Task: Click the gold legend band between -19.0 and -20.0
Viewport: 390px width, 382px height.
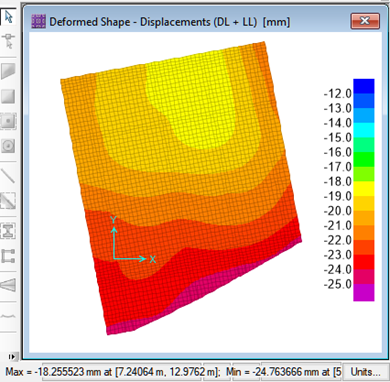Action: coord(364,203)
